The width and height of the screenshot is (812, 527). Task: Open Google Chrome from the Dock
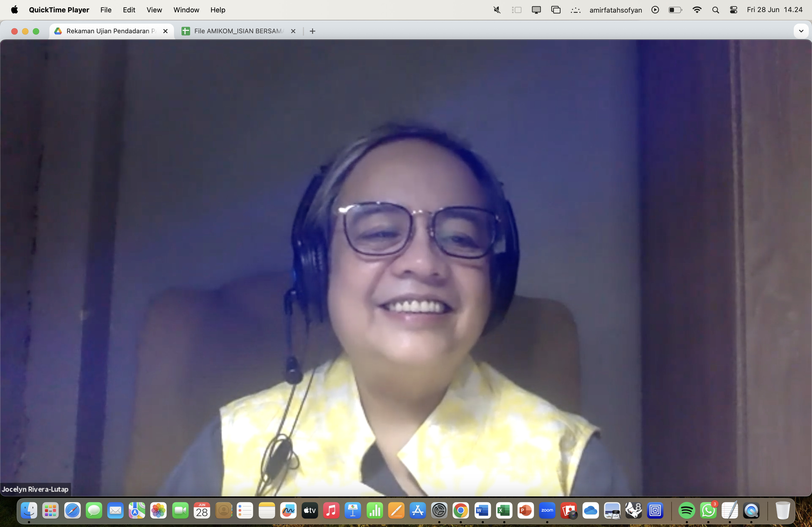(461, 510)
